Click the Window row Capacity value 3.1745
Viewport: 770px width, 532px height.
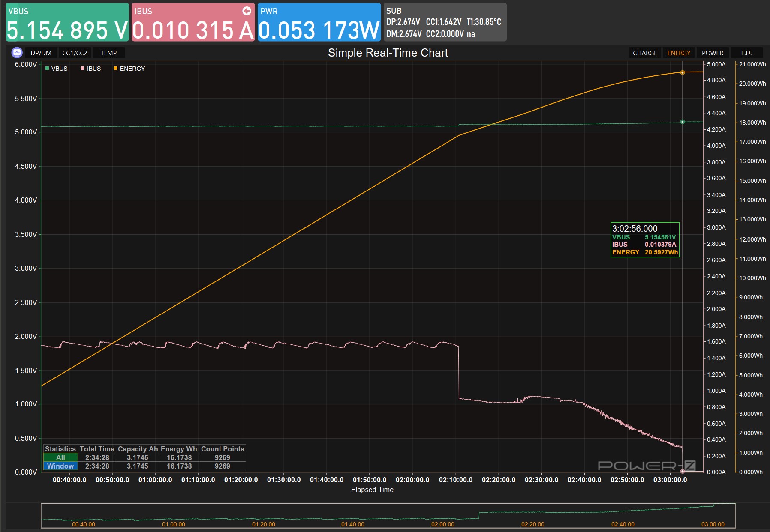[x=138, y=466]
